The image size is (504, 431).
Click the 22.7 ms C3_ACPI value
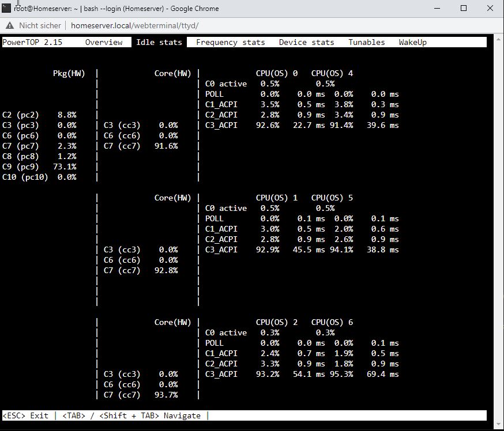(x=309, y=125)
